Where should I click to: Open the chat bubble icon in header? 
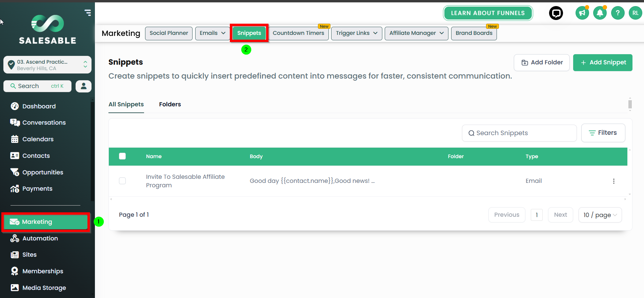pos(556,13)
